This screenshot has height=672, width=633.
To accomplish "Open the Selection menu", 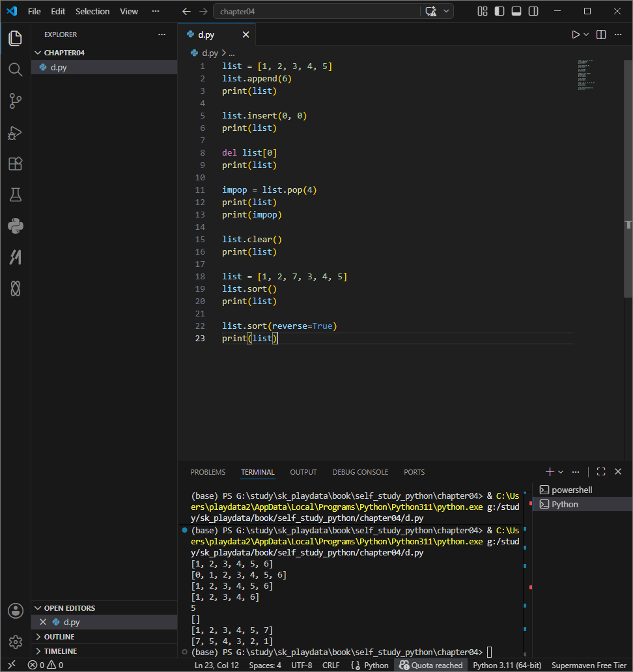I will (92, 12).
